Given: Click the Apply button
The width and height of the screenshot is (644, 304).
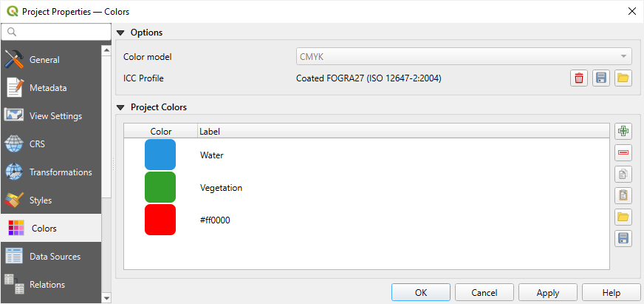Looking at the screenshot, I should [x=547, y=293].
